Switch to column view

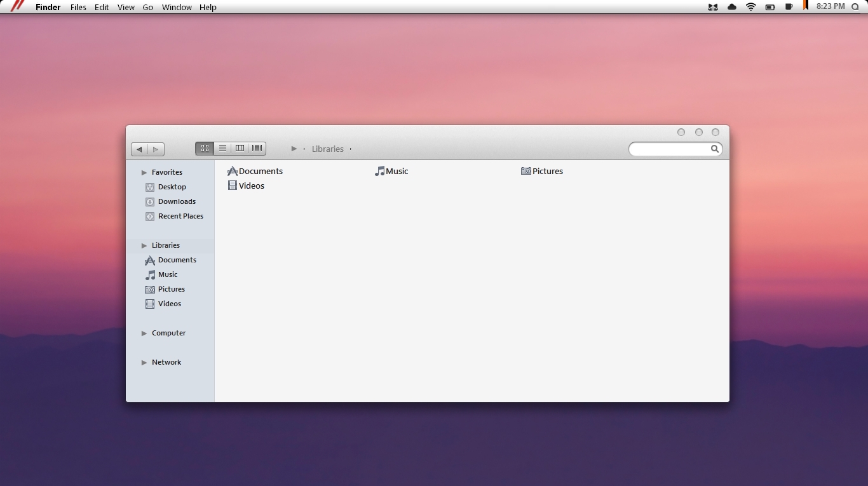pos(240,148)
